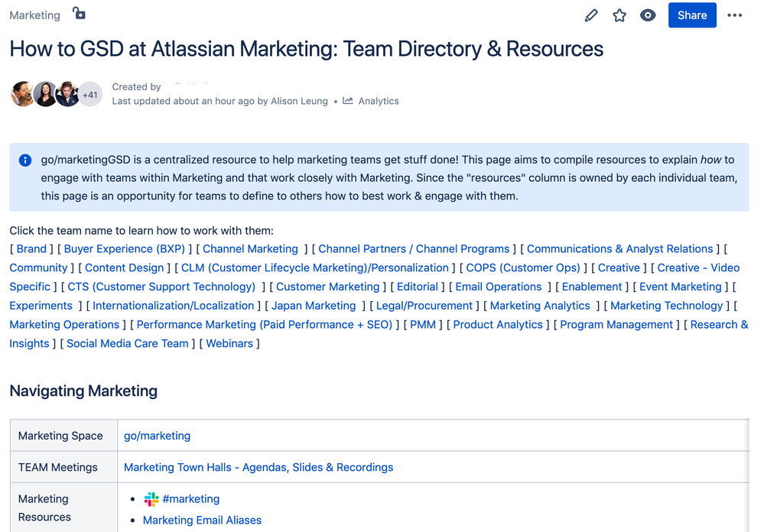Screen dimensions: 764x532
Task: Go to the Webinars link
Action: (x=229, y=344)
